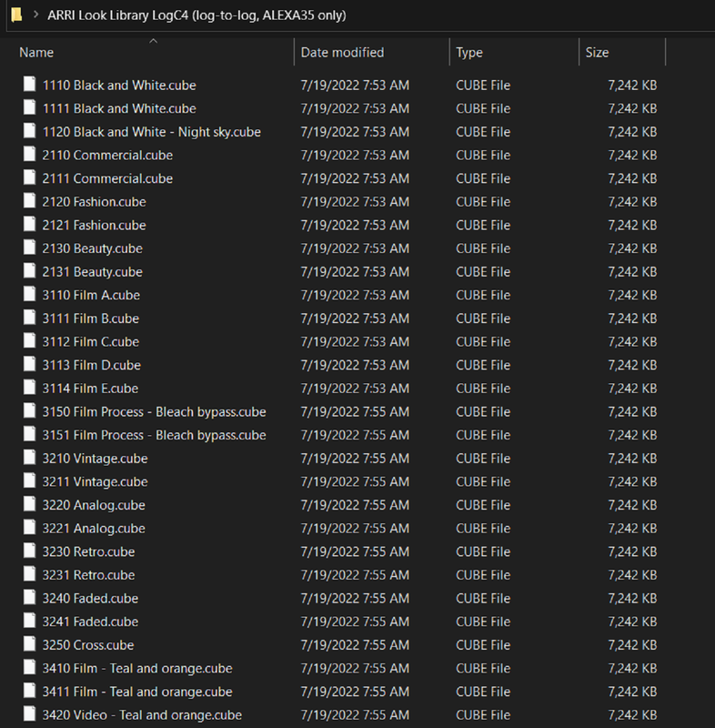Click file icon of 3231 Retro.cube
The image size is (715, 728).
[30, 574]
